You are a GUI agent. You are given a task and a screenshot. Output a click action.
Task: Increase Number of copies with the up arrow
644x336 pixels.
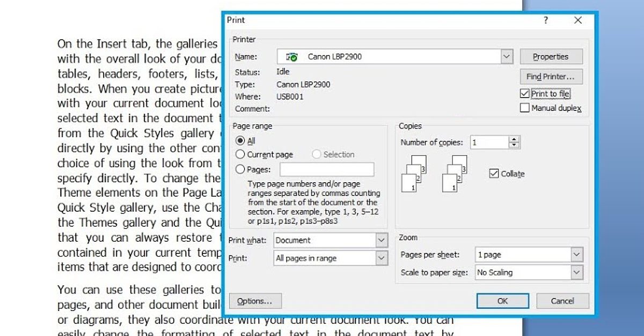point(514,139)
